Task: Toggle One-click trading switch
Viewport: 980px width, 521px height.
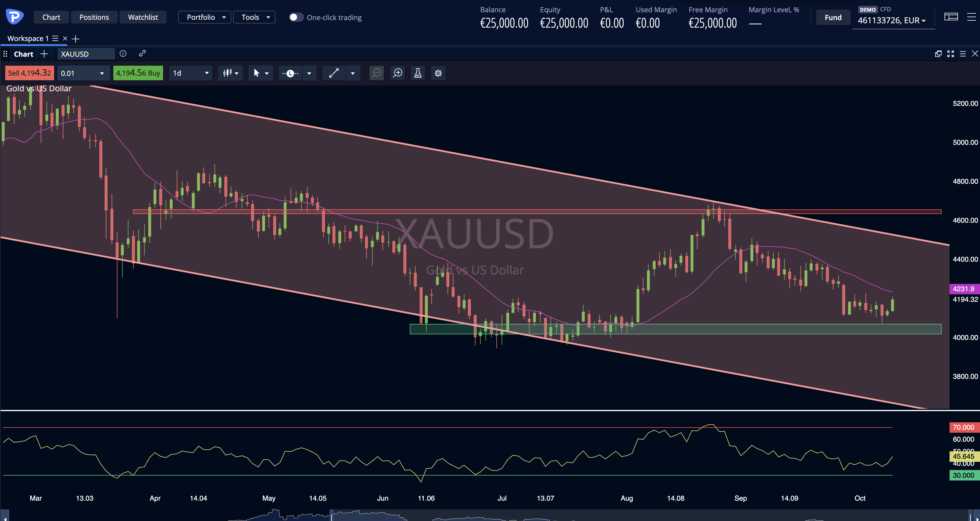Action: click(296, 17)
